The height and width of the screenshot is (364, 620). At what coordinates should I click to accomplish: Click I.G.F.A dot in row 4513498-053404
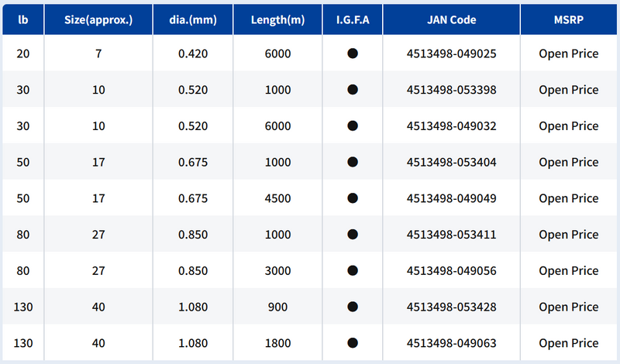point(353,162)
